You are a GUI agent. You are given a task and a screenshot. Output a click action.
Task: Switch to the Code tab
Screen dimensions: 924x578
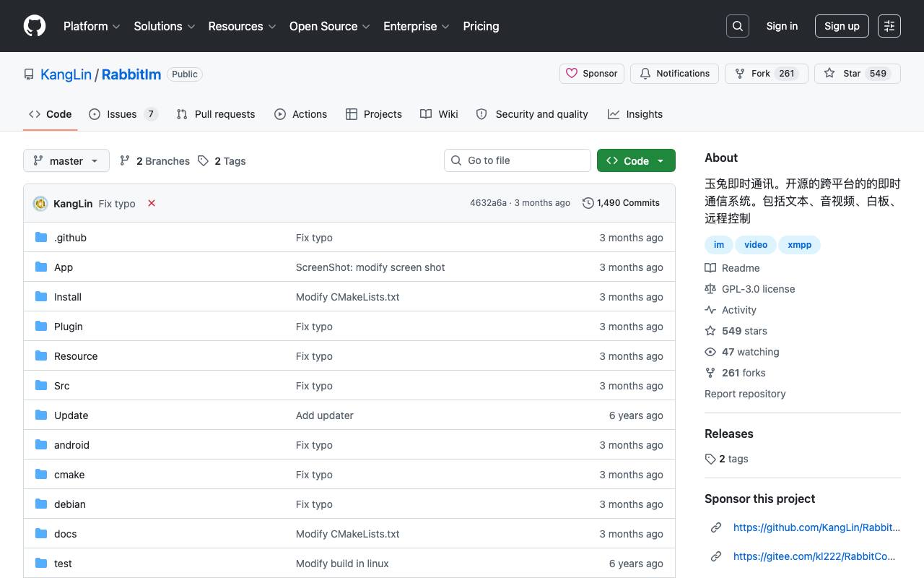(x=51, y=114)
